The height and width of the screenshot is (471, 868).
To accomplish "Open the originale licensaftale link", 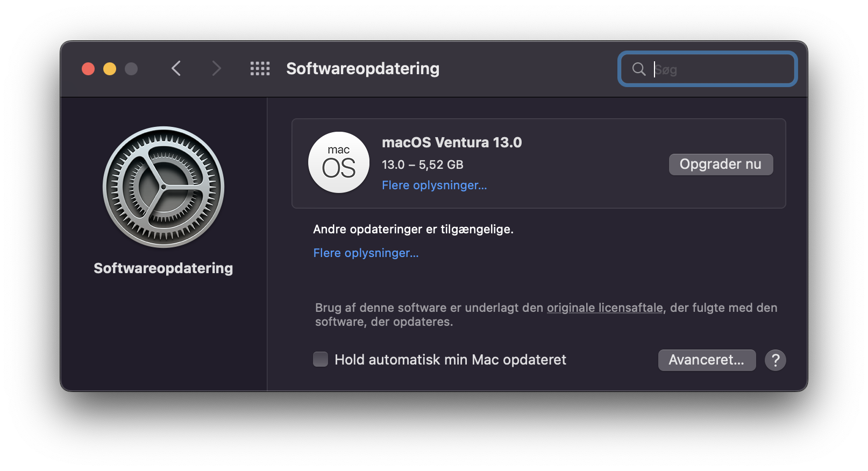I will 605,308.
